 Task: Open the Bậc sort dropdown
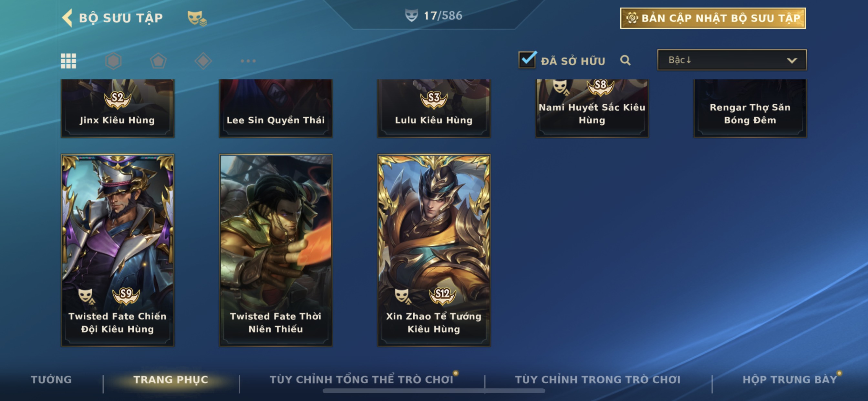click(732, 60)
